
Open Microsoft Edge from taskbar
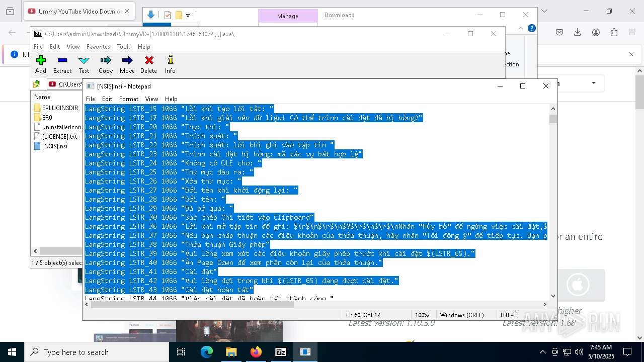point(207,352)
